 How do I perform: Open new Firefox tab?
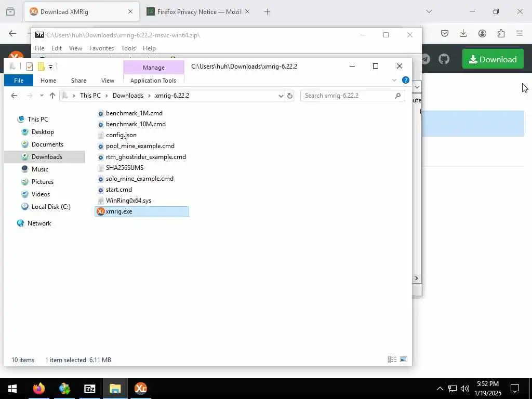pyautogui.click(x=268, y=12)
